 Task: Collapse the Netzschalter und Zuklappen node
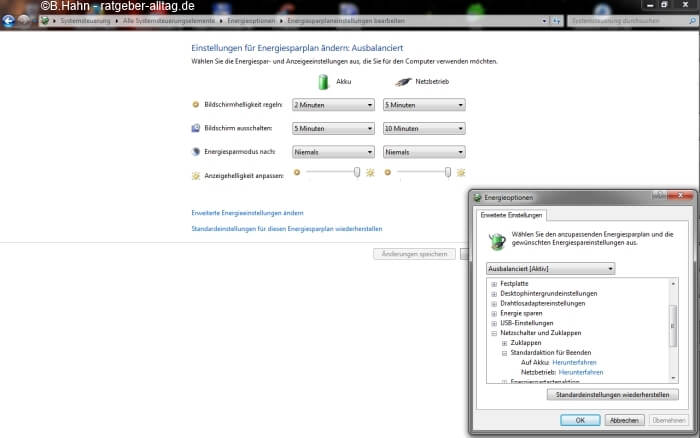(494, 333)
